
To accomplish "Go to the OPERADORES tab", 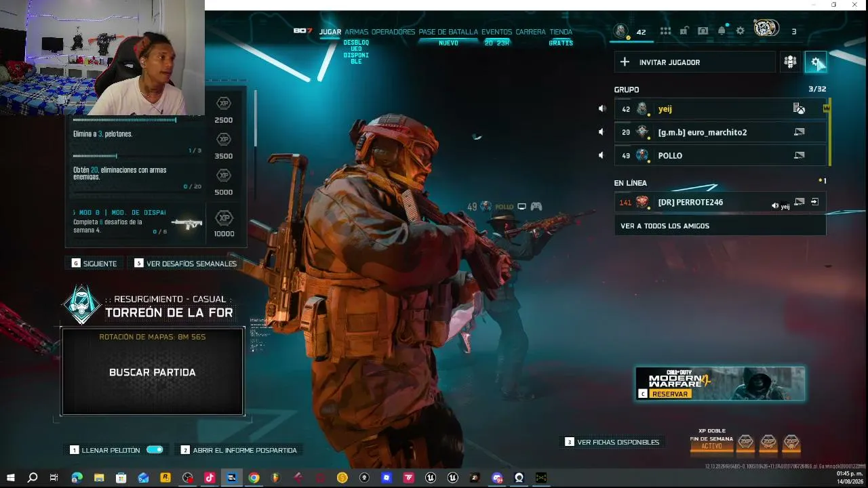I will [393, 32].
